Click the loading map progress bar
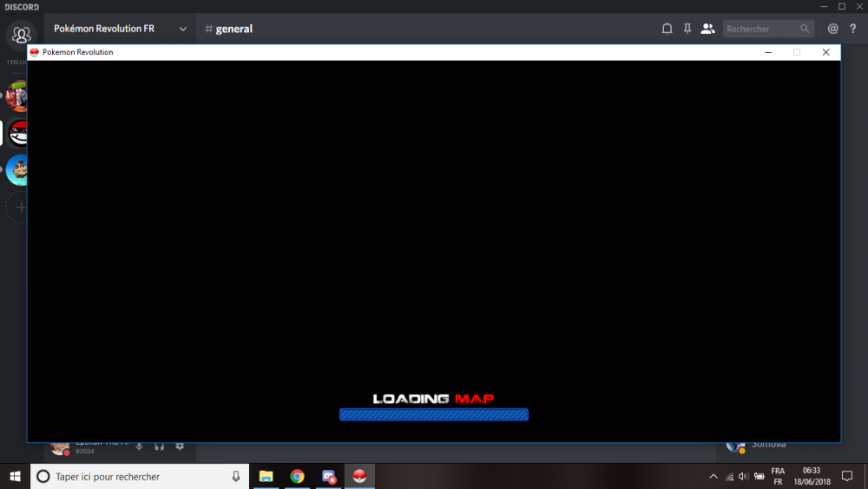 [434, 414]
